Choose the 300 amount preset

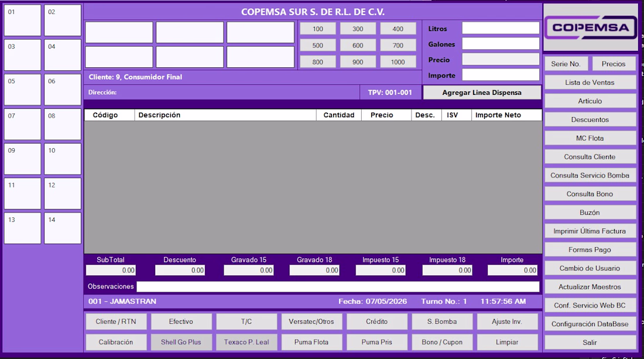pos(358,29)
